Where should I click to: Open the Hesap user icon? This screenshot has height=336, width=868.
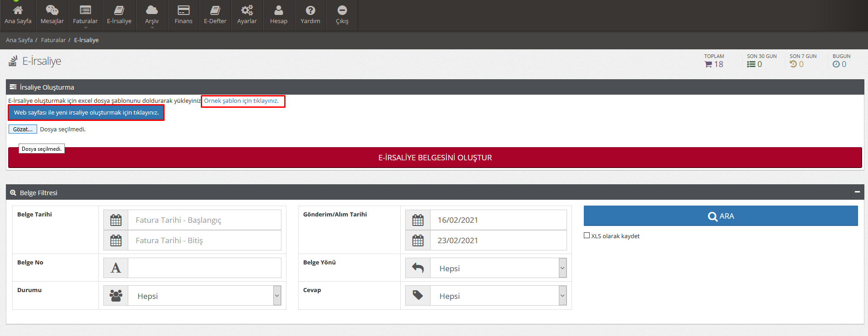[x=278, y=10]
